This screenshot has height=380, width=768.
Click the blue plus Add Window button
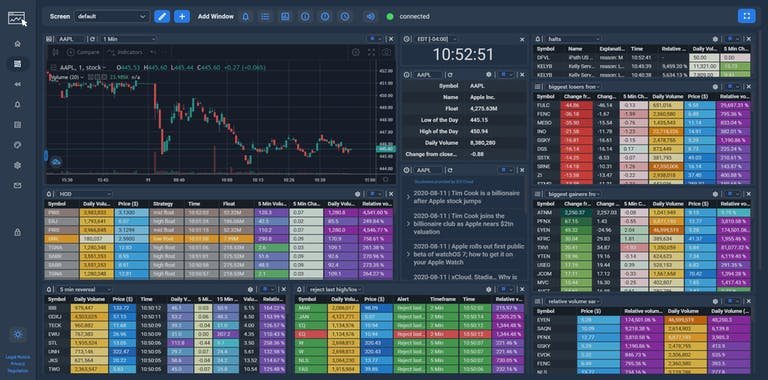pyautogui.click(x=182, y=16)
